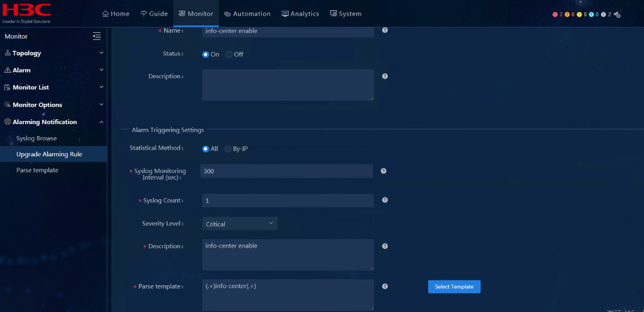This screenshot has height=312, width=644.
Task: Click the gray info alarm count icon
Action: 603,14
